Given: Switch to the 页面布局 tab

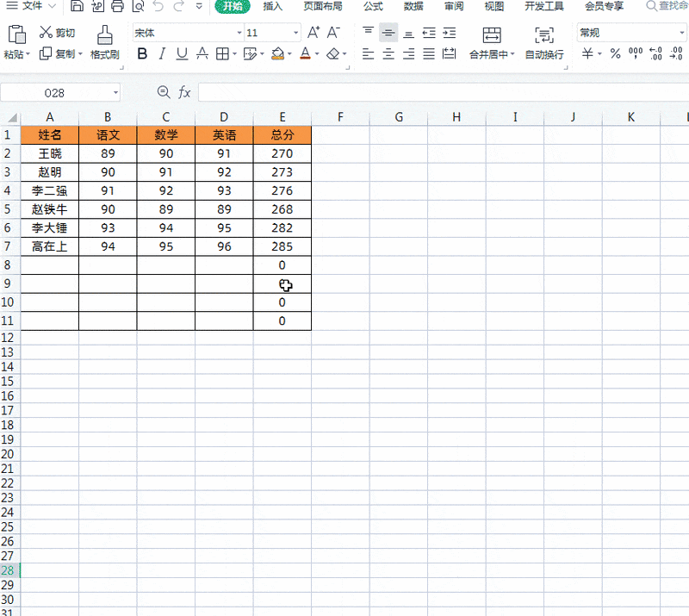Looking at the screenshot, I should point(323,6).
